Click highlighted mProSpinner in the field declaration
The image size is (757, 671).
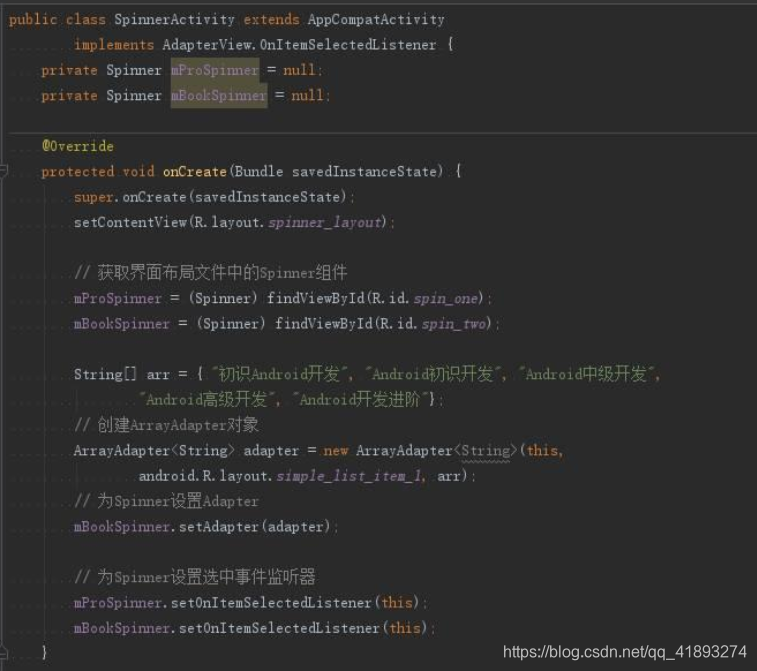click(215, 70)
